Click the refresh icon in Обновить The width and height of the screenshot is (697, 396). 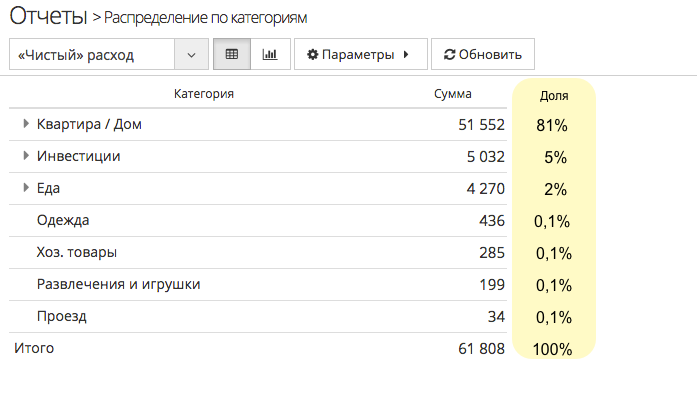[449, 55]
